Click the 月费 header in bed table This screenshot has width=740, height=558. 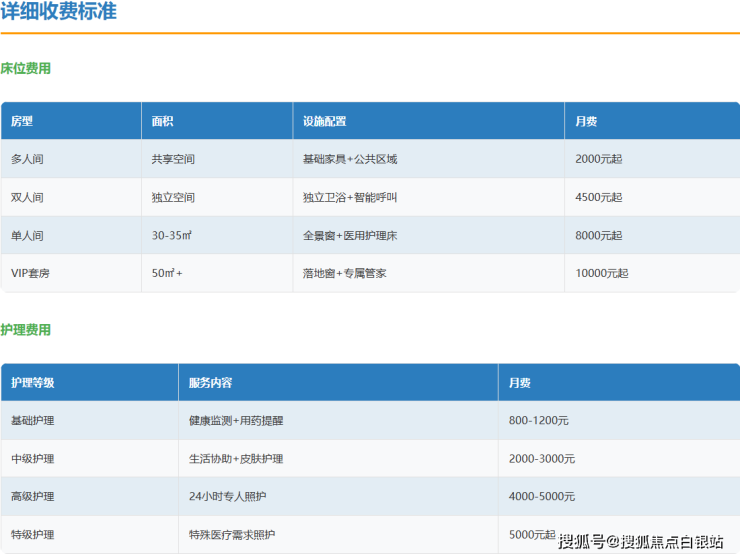tap(586, 121)
